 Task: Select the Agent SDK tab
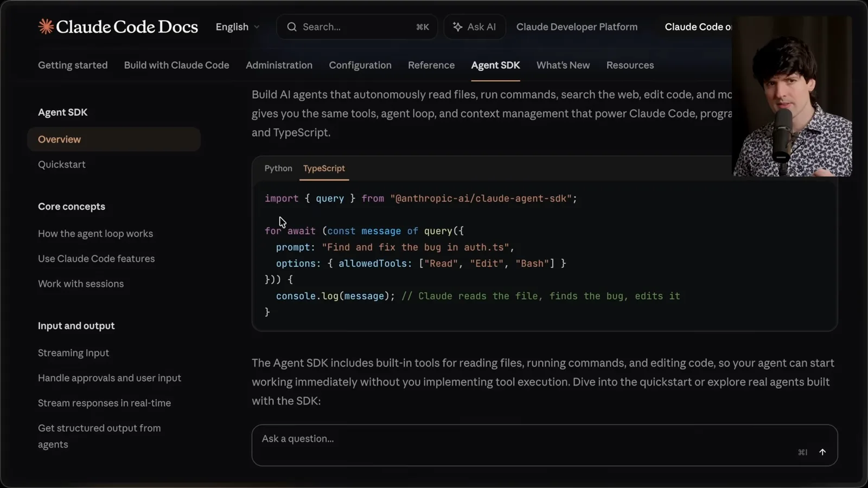(495, 65)
